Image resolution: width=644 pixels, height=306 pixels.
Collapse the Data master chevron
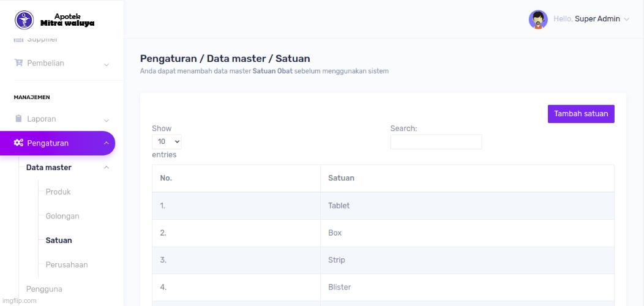[x=106, y=168]
